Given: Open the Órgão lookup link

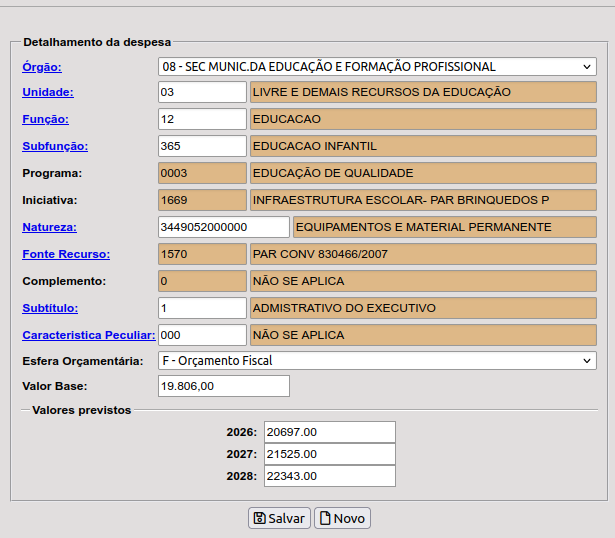Looking at the screenshot, I should [x=42, y=67].
